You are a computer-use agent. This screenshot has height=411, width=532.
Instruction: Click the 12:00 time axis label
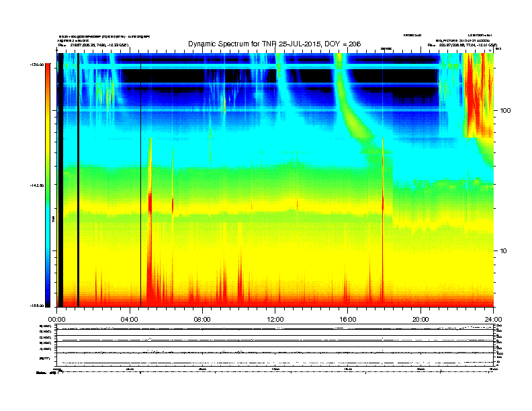[x=275, y=320]
